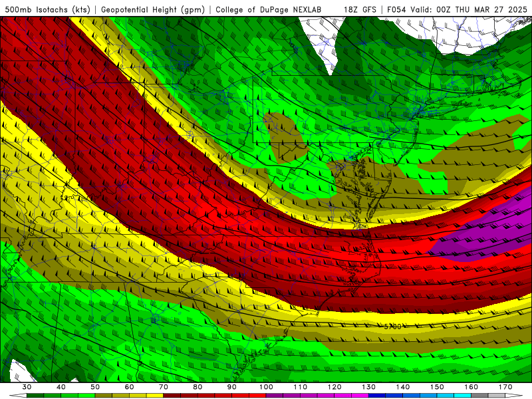This screenshot has height=399, width=532.
Task: Click the olive swatch just right of 50
Action: 104,396
